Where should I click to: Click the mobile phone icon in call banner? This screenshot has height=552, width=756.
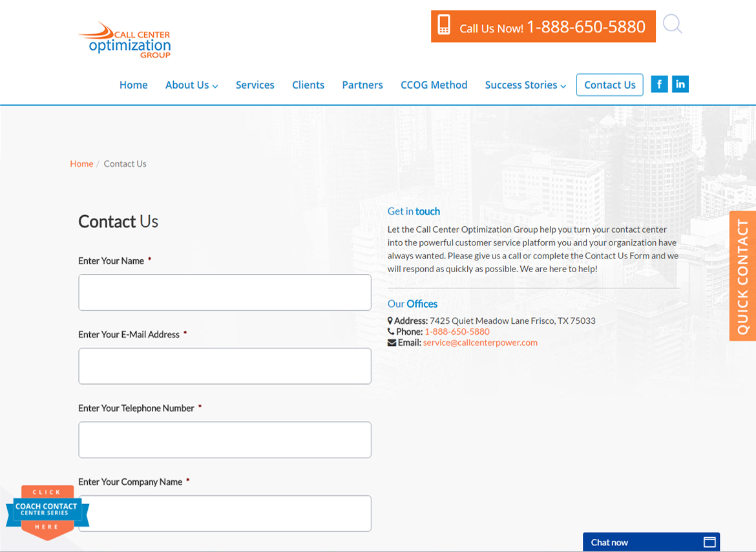pos(444,25)
